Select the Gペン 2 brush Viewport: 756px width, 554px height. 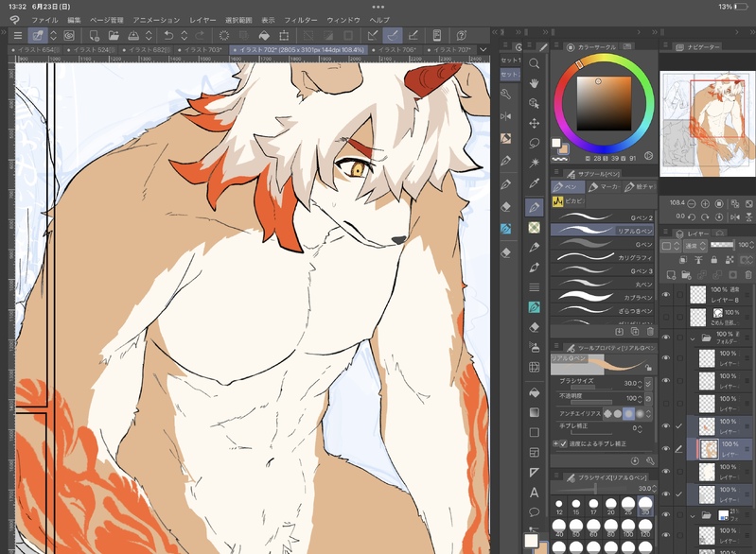point(602,217)
